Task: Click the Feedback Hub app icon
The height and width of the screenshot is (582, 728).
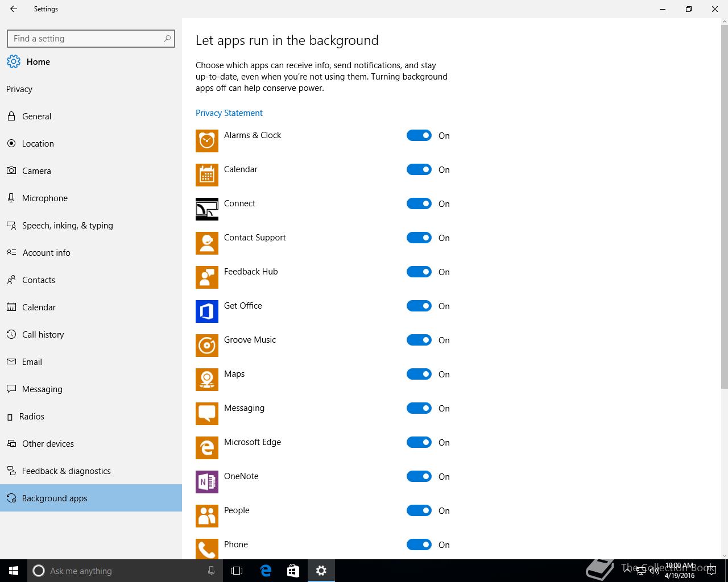Action: point(207,277)
